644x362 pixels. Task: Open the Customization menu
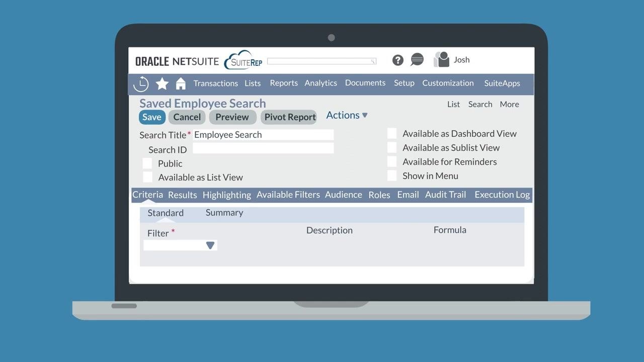click(448, 83)
